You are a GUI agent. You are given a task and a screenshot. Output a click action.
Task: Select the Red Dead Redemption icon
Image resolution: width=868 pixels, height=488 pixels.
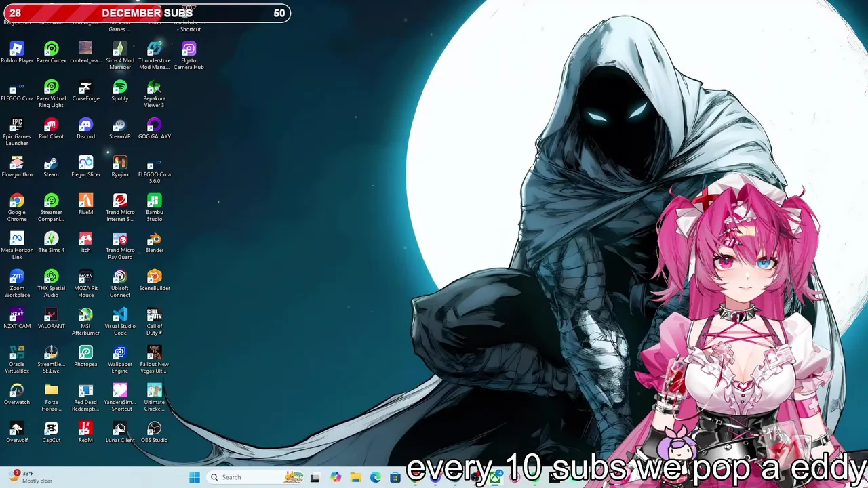85,397
